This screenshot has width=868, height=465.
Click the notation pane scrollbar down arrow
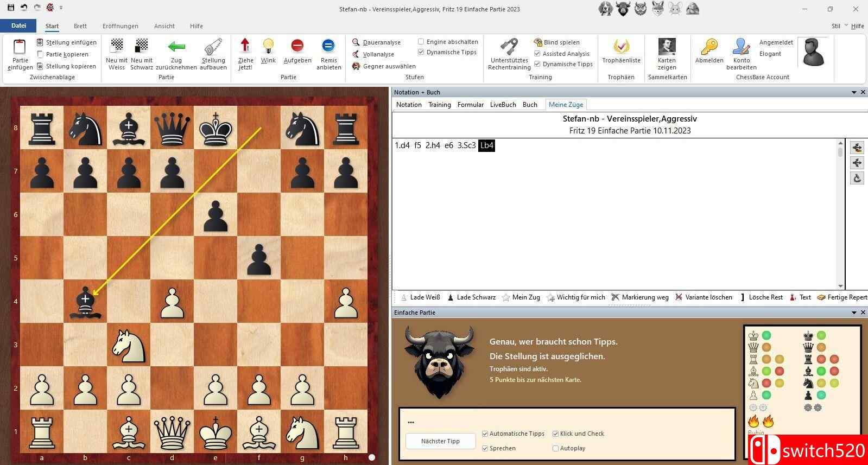(x=840, y=286)
